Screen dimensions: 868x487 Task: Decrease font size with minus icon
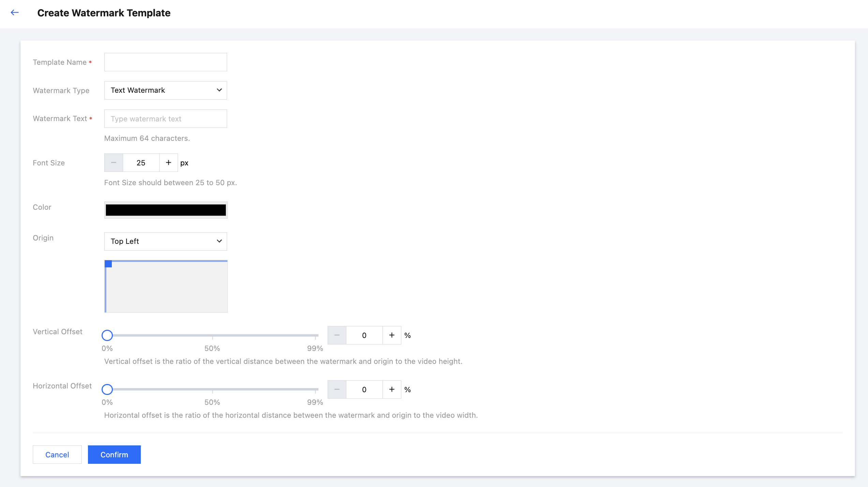tap(114, 163)
